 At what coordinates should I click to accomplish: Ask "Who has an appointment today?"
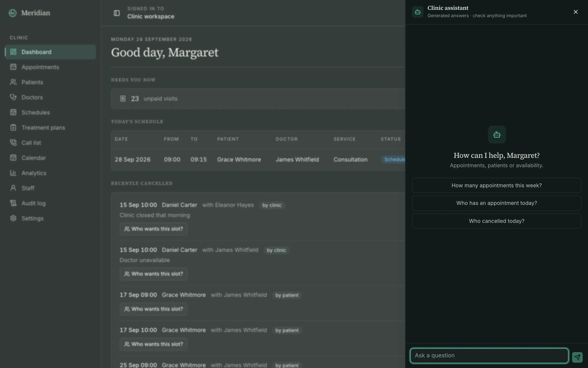tap(497, 203)
